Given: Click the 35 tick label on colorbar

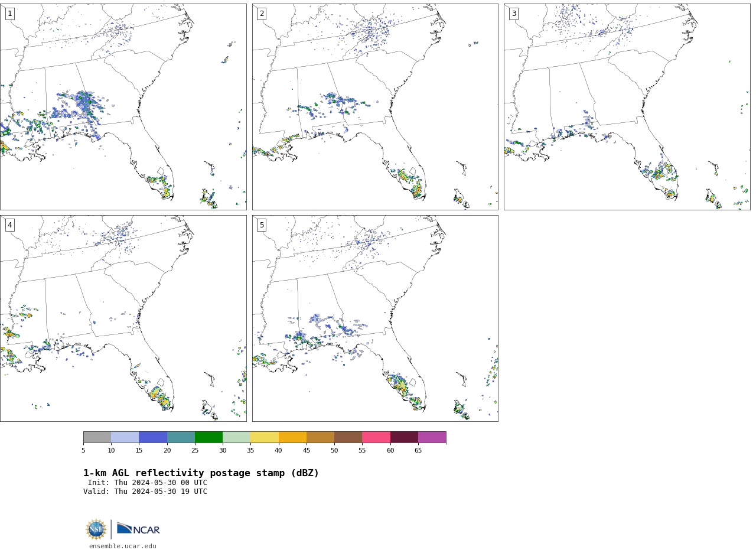Looking at the screenshot, I should (x=250, y=451).
